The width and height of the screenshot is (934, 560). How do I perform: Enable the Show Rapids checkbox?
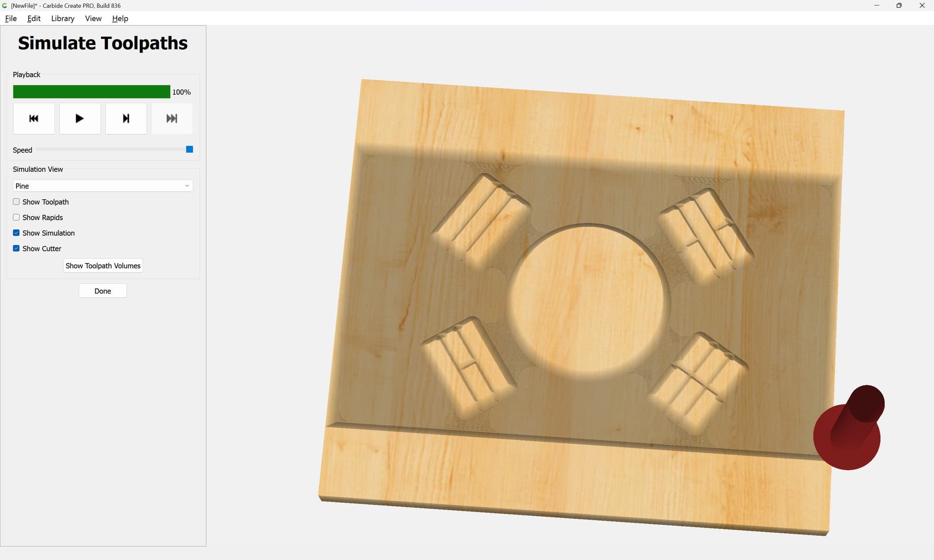pyautogui.click(x=17, y=217)
